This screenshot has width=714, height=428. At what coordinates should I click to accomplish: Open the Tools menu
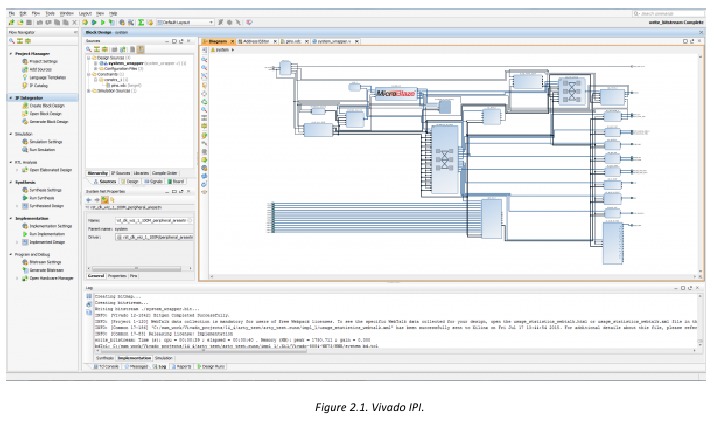pos(50,14)
